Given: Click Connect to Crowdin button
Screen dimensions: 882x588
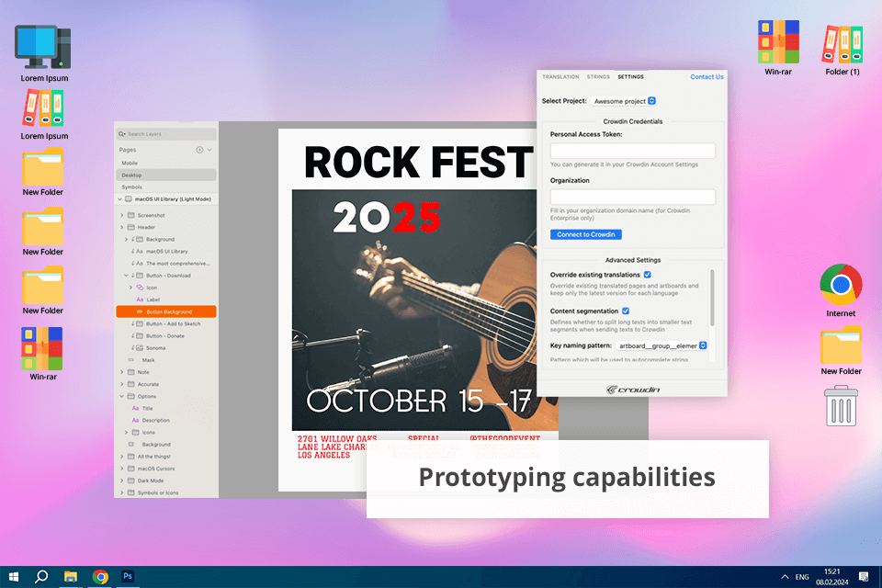Looking at the screenshot, I should coord(585,234).
